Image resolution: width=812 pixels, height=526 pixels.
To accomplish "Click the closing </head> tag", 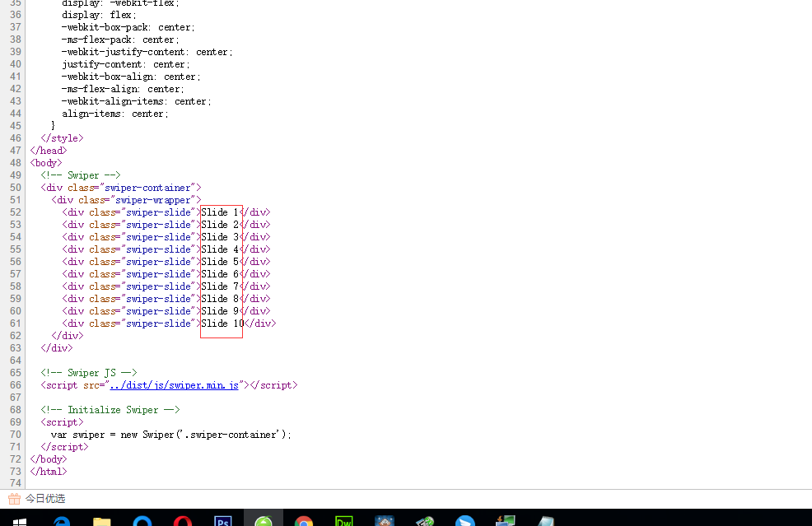I will coord(48,151).
